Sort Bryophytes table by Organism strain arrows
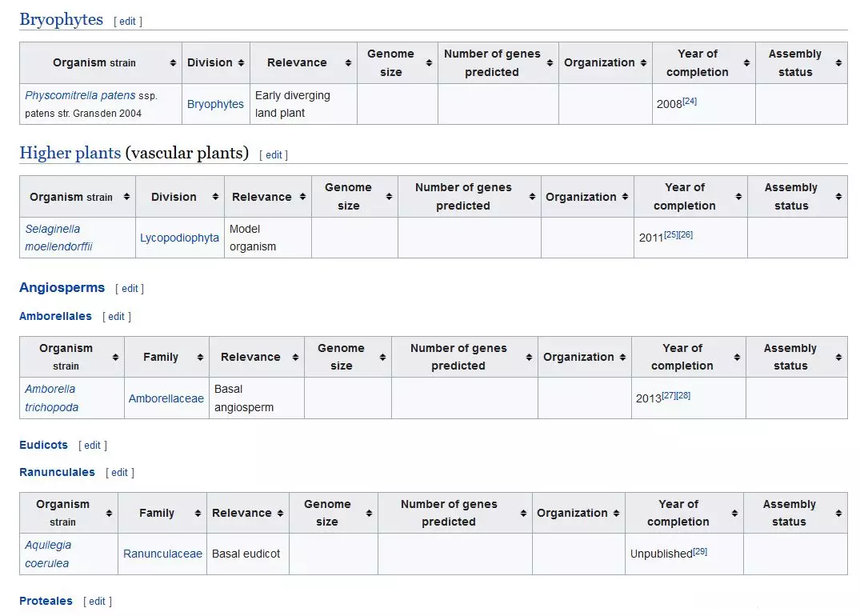The width and height of the screenshot is (860, 616). tap(173, 63)
